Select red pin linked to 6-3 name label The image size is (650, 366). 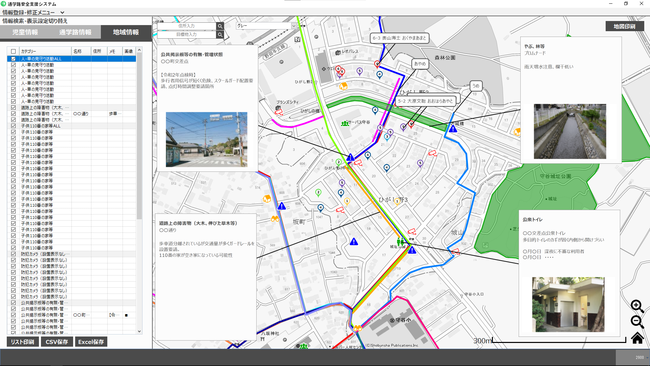tap(377, 64)
